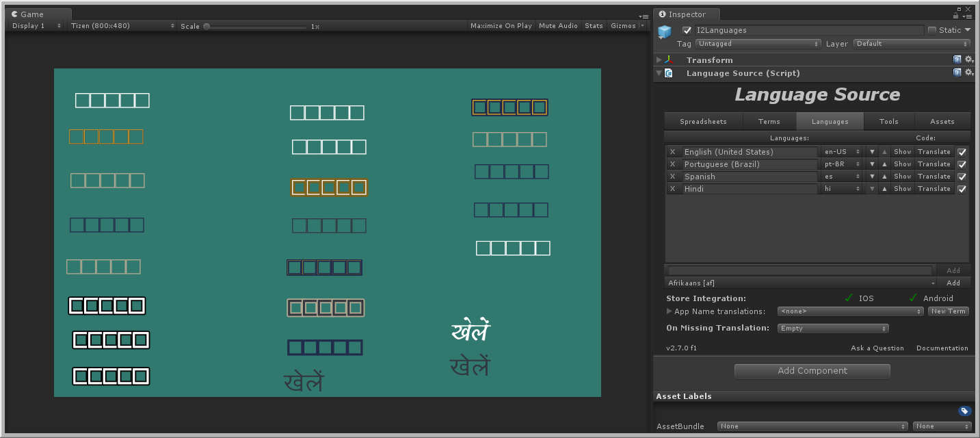This screenshot has width=980, height=438.
Task: Expand the Transform component
Action: [x=659, y=60]
